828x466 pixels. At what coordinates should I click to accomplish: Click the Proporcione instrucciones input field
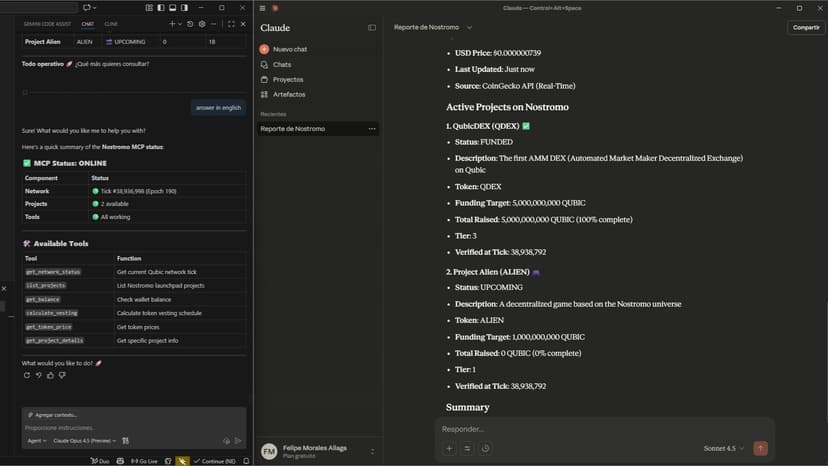[134, 428]
